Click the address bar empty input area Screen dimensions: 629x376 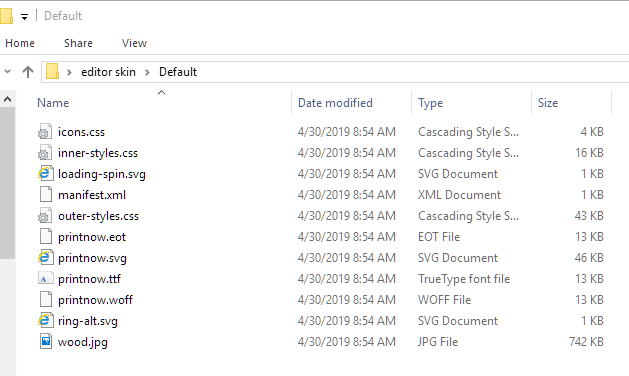click(x=413, y=72)
